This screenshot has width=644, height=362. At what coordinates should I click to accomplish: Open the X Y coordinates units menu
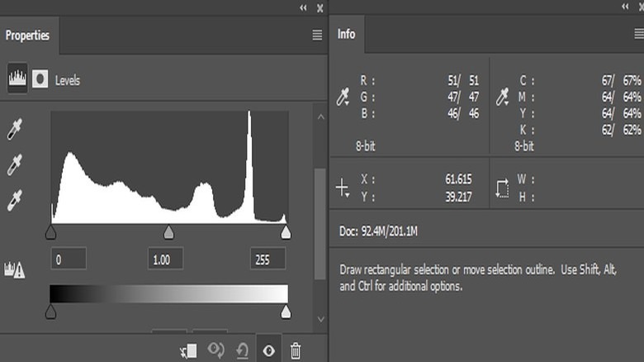pyautogui.click(x=342, y=188)
